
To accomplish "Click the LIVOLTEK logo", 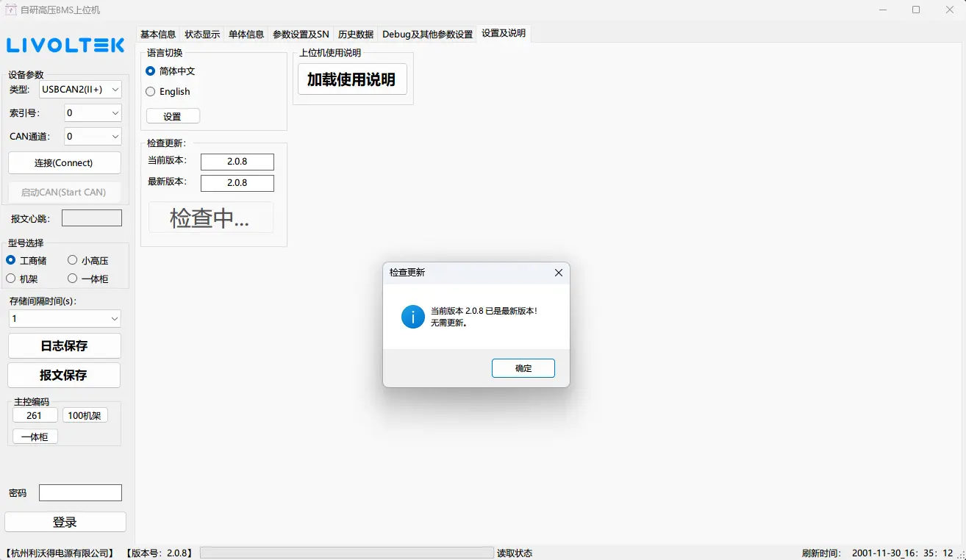I will 65,46.
